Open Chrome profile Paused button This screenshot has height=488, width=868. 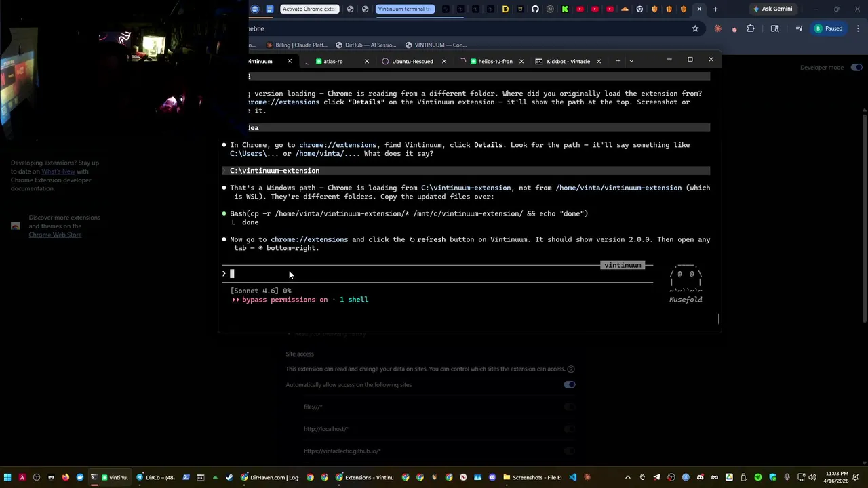(828, 28)
